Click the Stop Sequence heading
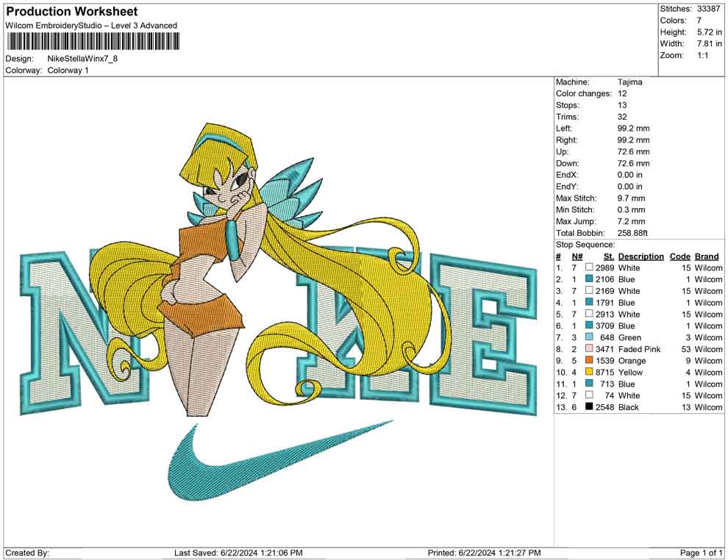The width and height of the screenshot is (728, 560). [x=585, y=245]
